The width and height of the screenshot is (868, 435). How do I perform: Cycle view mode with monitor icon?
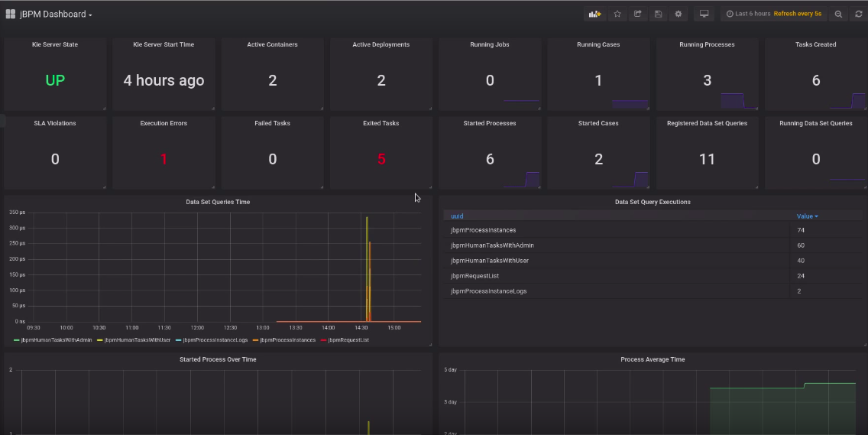pyautogui.click(x=704, y=14)
